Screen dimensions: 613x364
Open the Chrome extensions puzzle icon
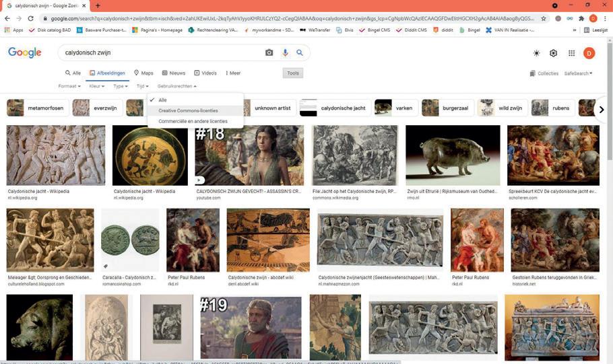(x=581, y=18)
